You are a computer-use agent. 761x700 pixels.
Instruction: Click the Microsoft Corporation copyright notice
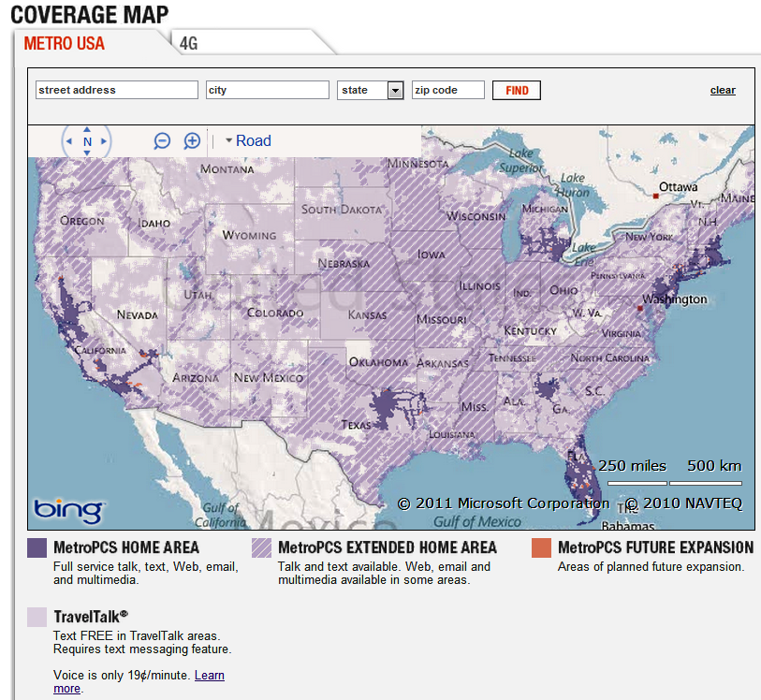[504, 503]
